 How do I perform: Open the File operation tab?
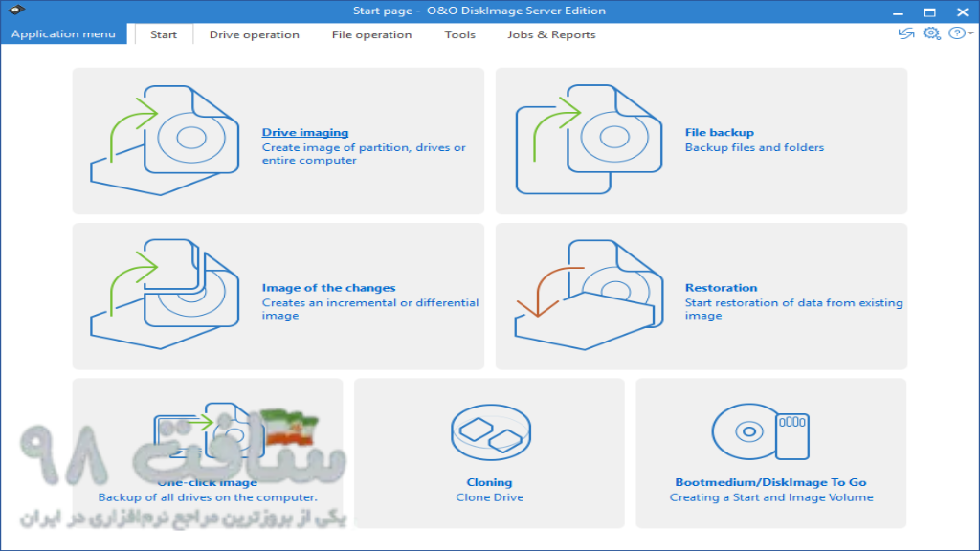(372, 35)
